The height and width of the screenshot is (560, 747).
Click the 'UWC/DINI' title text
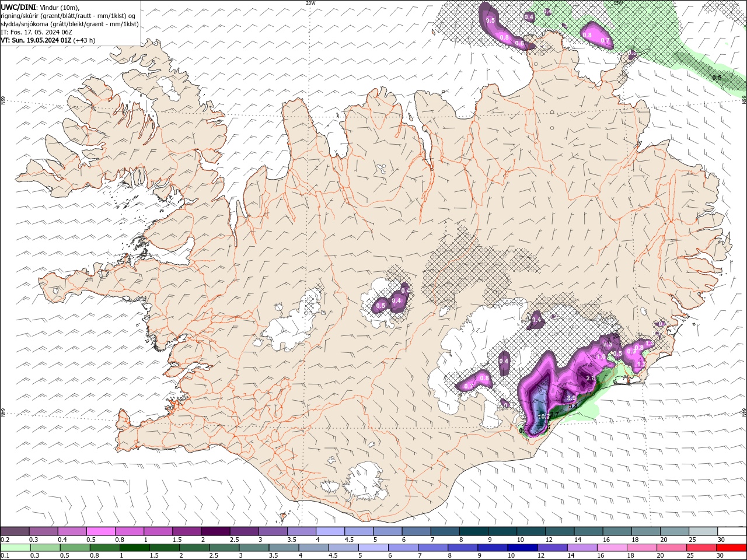pyautogui.click(x=18, y=7)
